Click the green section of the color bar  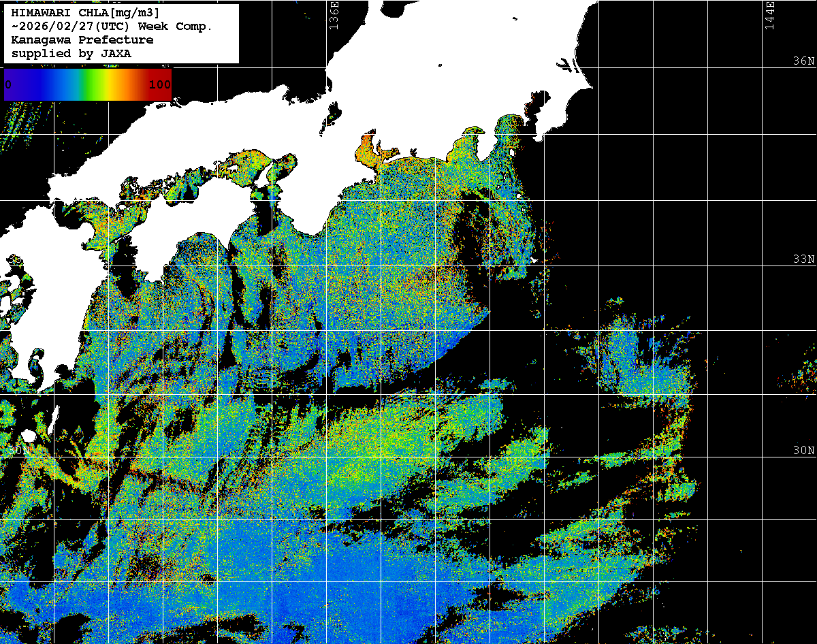point(89,84)
